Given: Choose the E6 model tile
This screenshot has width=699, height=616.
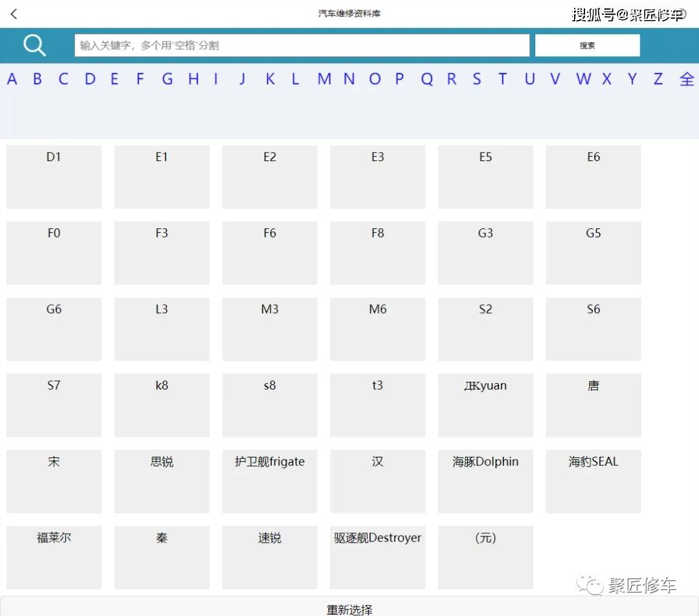Looking at the screenshot, I should (594, 177).
